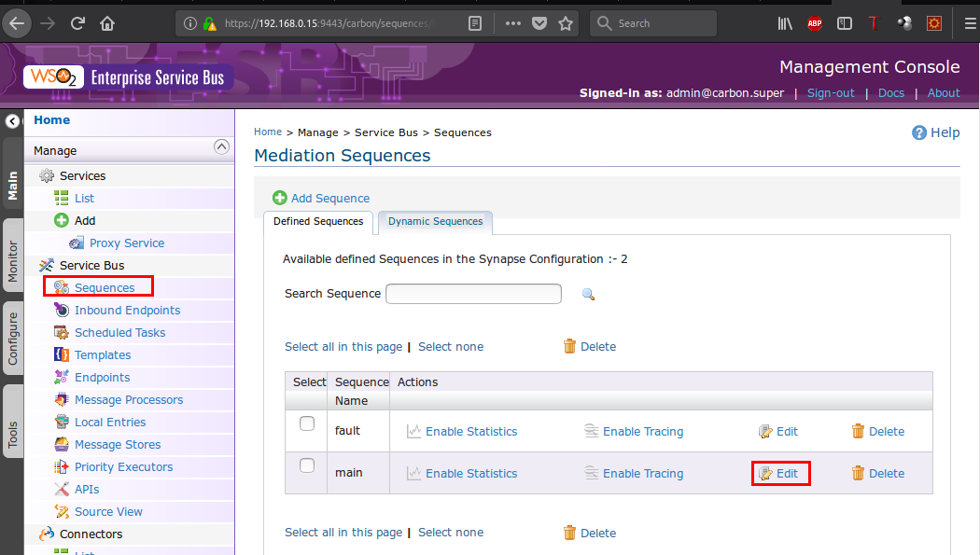The image size is (980, 555).
Task: Switch to the Dynamic Sequences tab
Action: pos(435,222)
